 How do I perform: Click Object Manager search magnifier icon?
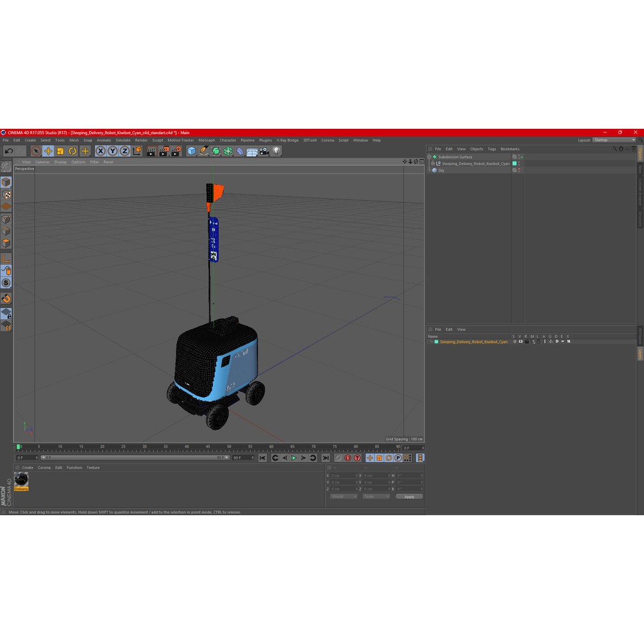615,149
